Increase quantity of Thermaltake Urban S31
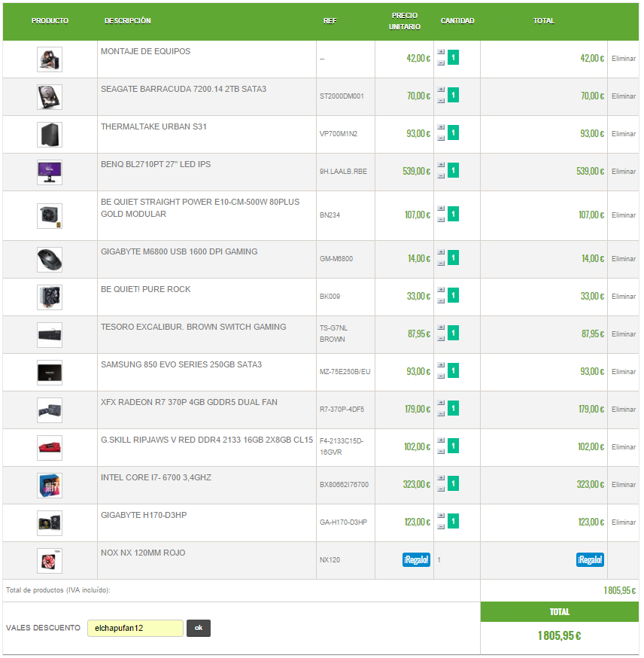This screenshot has height=658, width=644. (x=441, y=126)
